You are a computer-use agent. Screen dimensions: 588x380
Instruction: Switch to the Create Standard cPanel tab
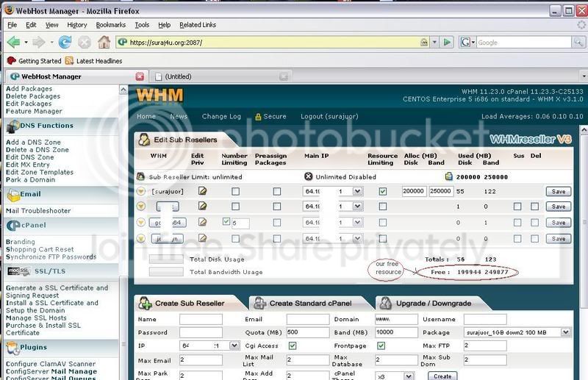tap(310, 303)
